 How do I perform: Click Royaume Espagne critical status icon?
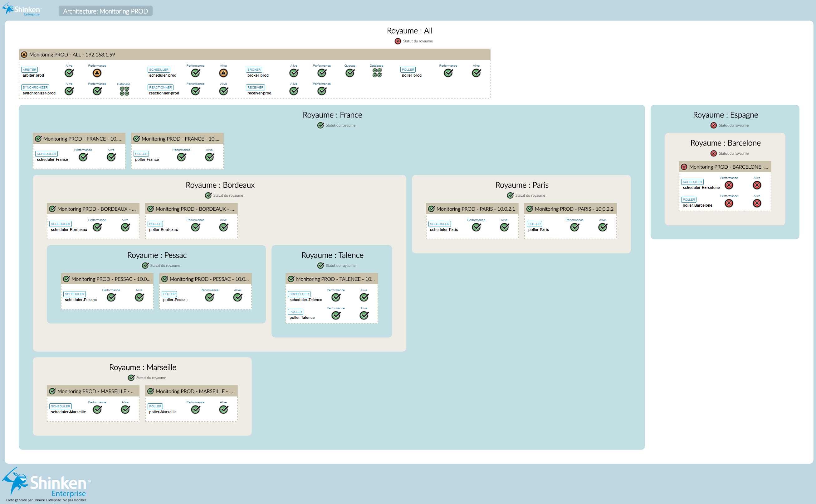tap(714, 125)
